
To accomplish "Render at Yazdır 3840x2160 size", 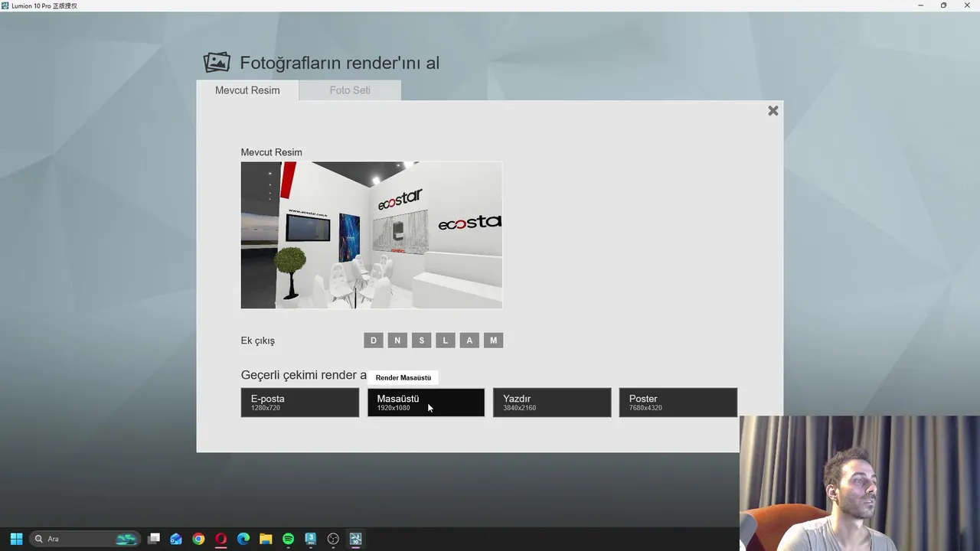I will coord(552,403).
